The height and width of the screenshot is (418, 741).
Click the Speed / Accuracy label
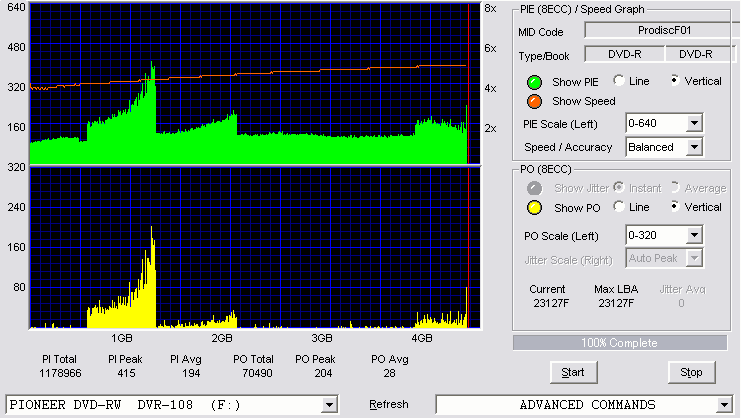point(568,147)
